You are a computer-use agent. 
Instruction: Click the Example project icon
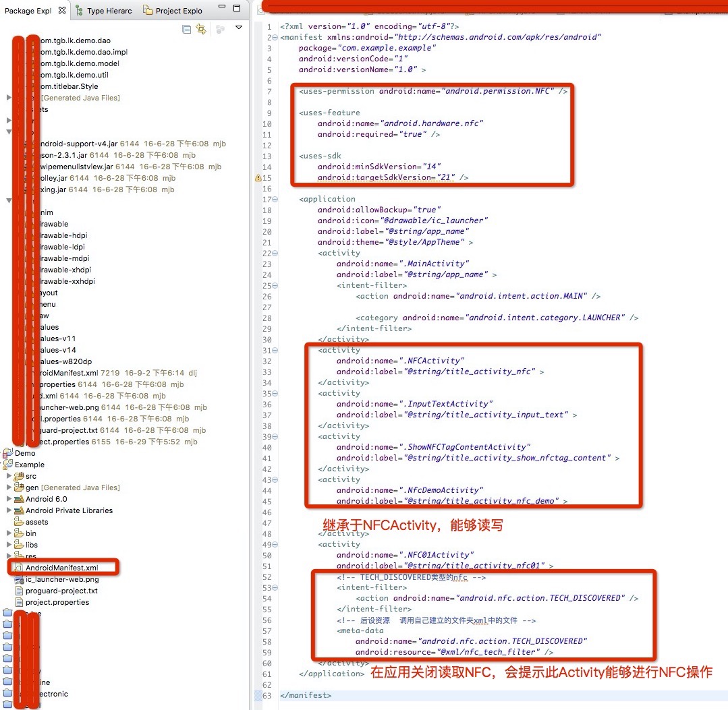(x=8, y=464)
